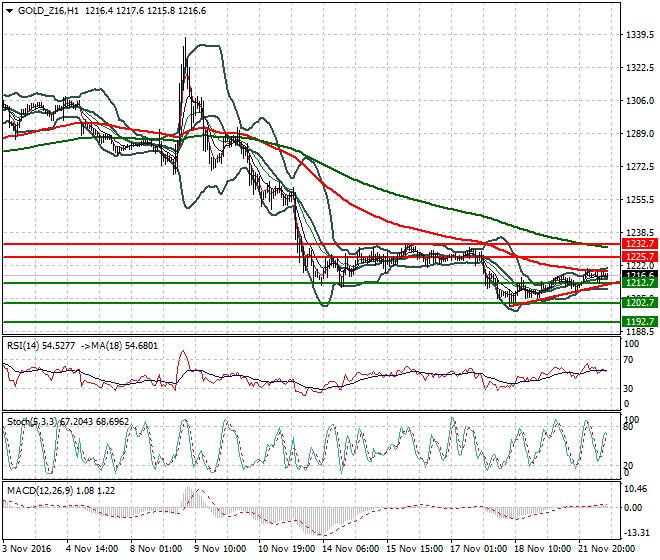This screenshot has width=660, height=560.
Task: Click the green 1192.7 price level tag
Action: [638, 321]
